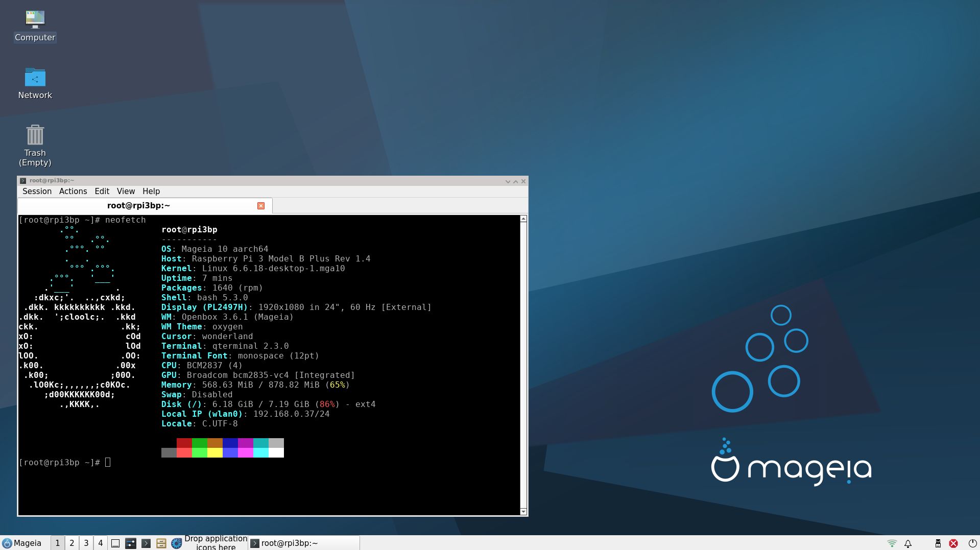
Task: Launch the settings sliders icon in panel
Action: click(131, 543)
